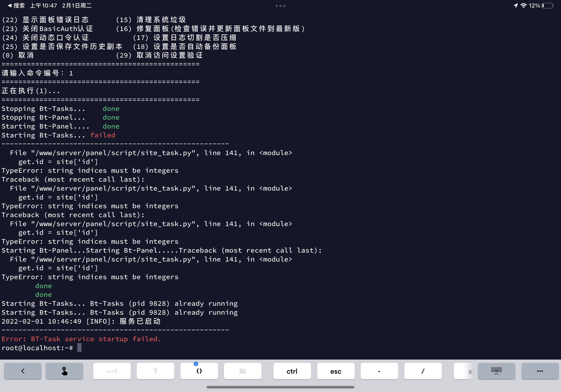
Task: Hide the on-screen keyboard
Action: [x=496, y=371]
